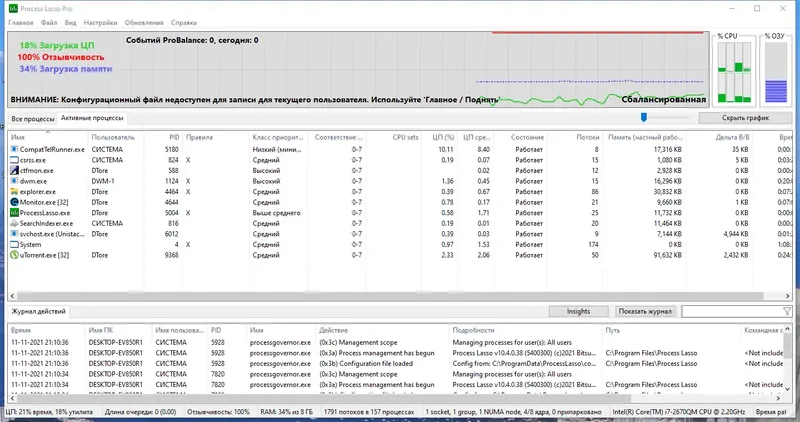This screenshot has width=800, height=422.
Task: Open the Главное menu
Action: point(21,22)
